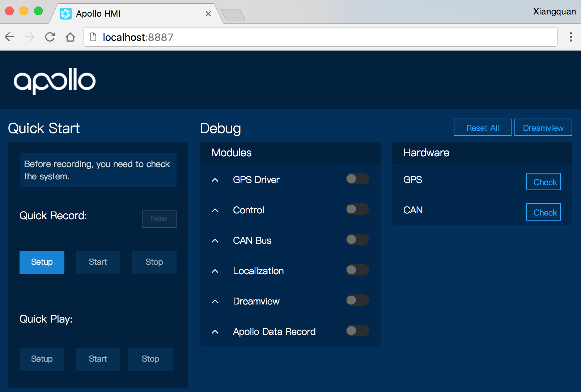The height and width of the screenshot is (392, 581).
Task: Click the Xiangquan profile name
Action: pyautogui.click(x=554, y=12)
